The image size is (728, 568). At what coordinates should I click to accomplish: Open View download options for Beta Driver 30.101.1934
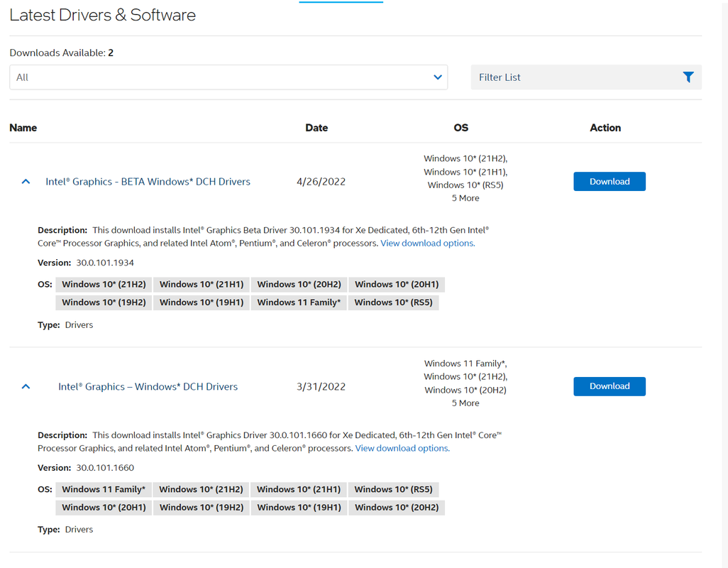point(428,243)
